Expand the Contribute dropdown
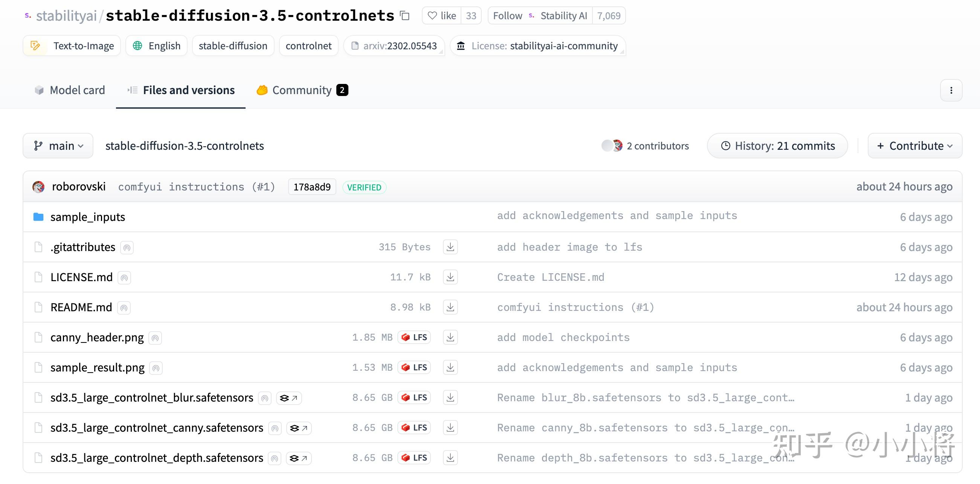The image size is (980, 484). click(x=914, y=146)
